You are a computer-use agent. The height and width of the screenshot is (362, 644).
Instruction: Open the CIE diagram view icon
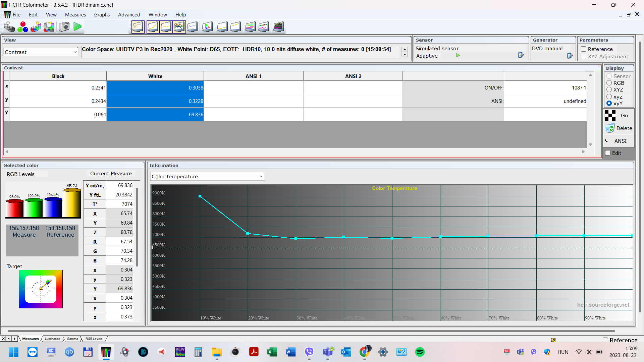(x=207, y=27)
